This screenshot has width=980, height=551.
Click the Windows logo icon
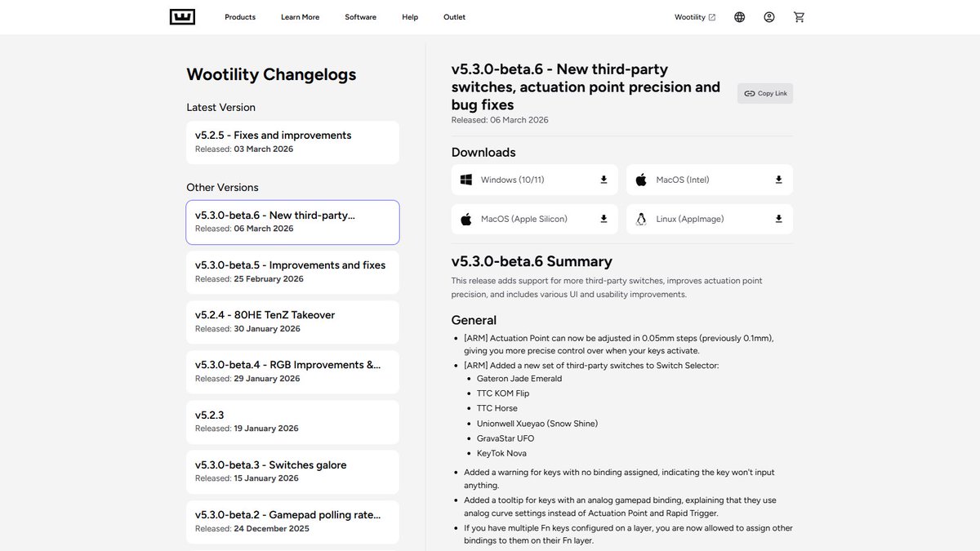point(466,180)
